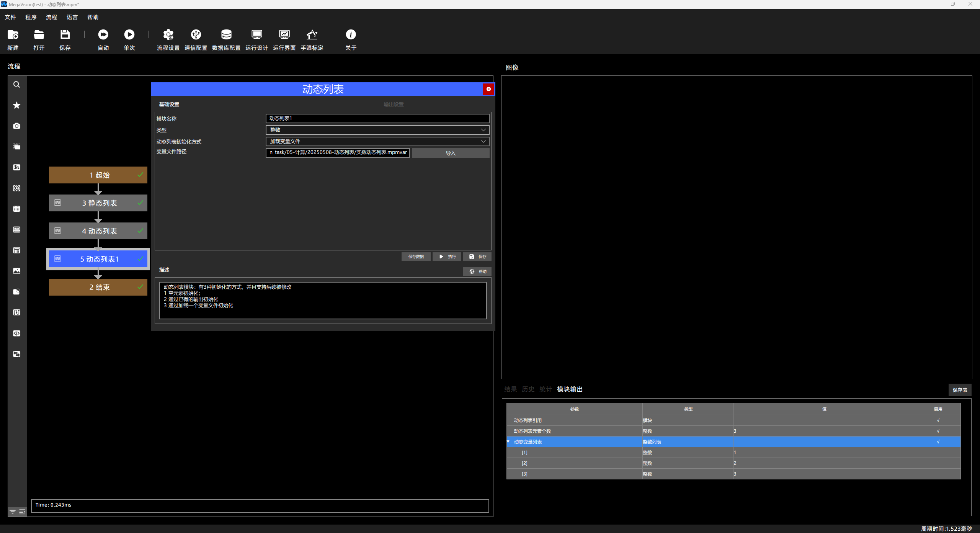Switch to 结果 tab

(510, 389)
